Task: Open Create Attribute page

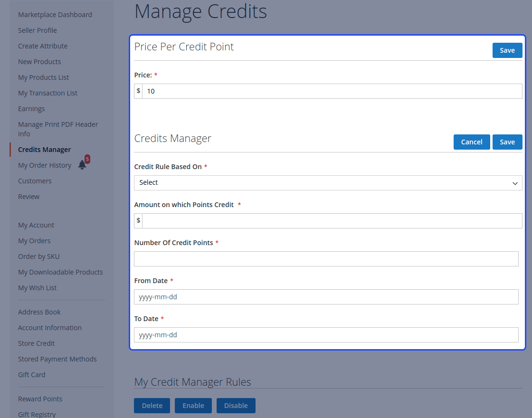Action: pos(43,46)
